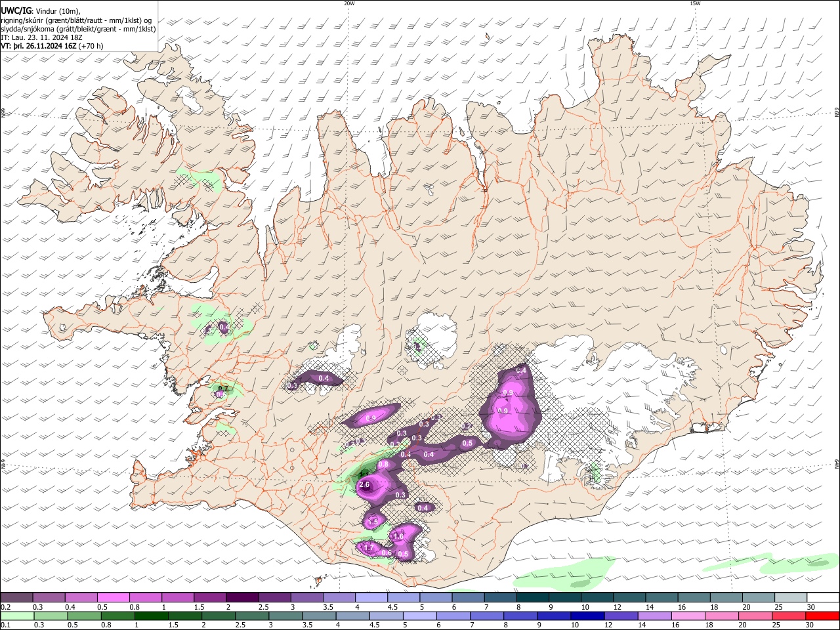Select the darkest green 1–1.5 swatch, lower legend row
Screen dimensions: 840x630
click(151, 616)
